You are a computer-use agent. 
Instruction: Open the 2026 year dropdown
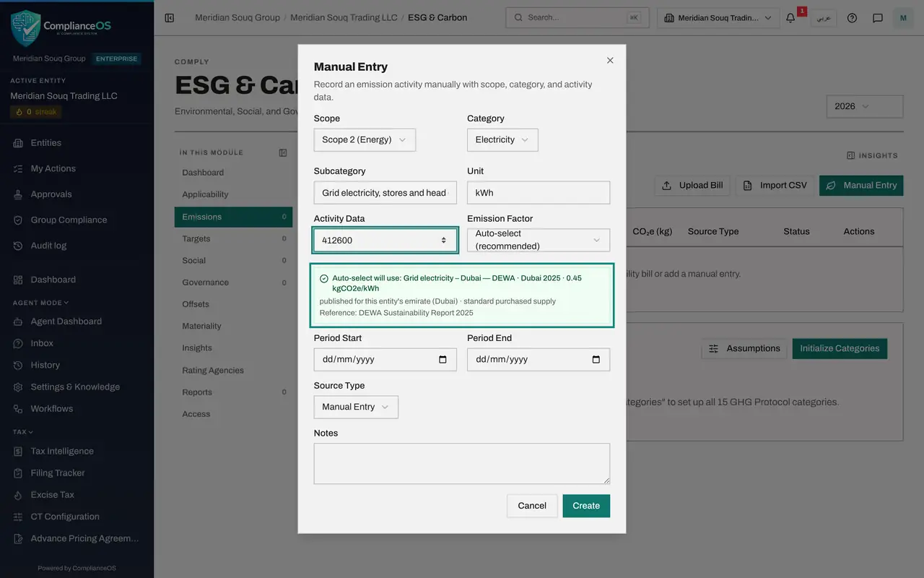[865, 106]
